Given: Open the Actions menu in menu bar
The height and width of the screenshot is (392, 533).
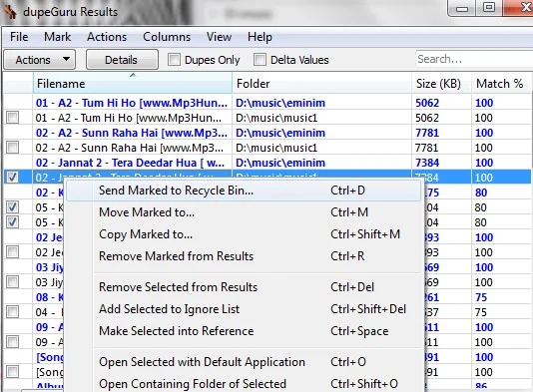Looking at the screenshot, I should 107,37.
